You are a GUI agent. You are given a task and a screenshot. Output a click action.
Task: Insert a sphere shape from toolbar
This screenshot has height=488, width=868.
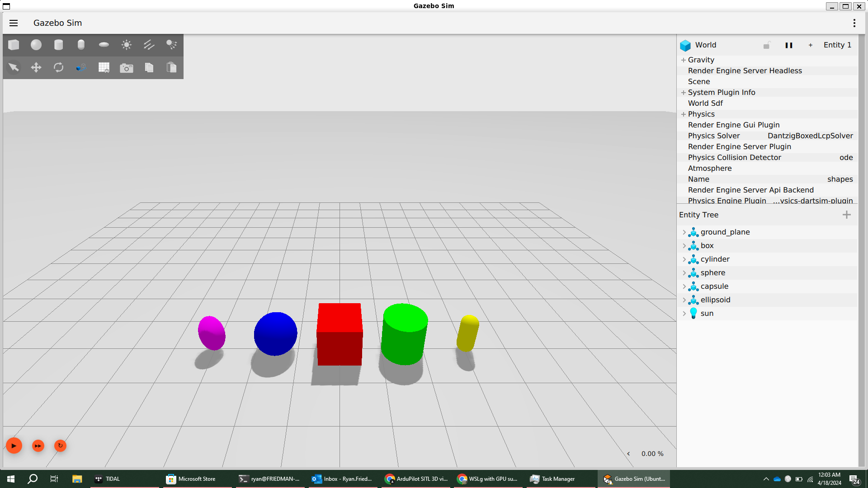coord(36,45)
